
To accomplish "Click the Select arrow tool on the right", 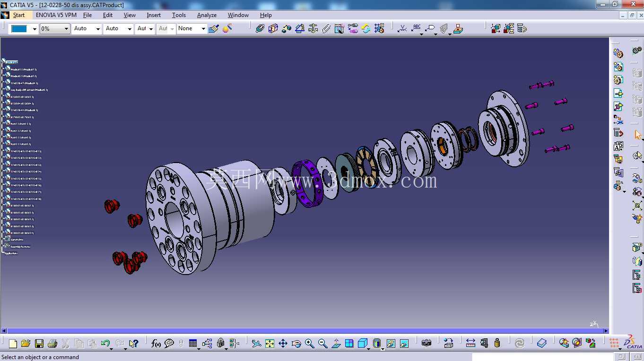I will [637, 135].
